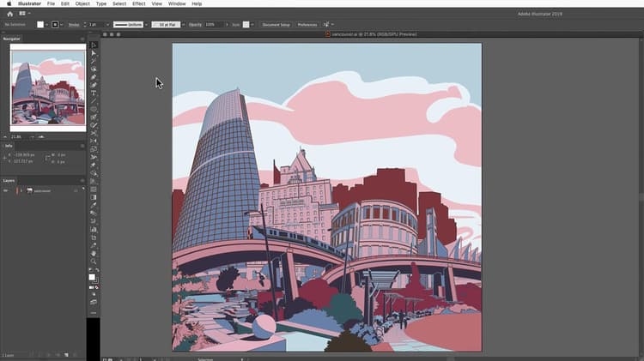This screenshot has height=361, width=644.
Task: Click the Opacity value field
Action: click(x=210, y=24)
